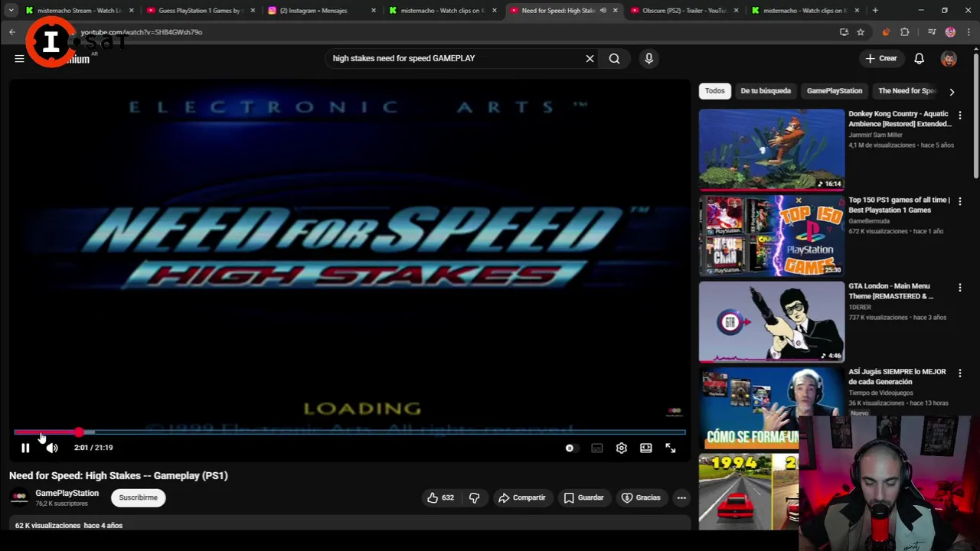Open the YouTube account avatar menu

(x=949, y=58)
